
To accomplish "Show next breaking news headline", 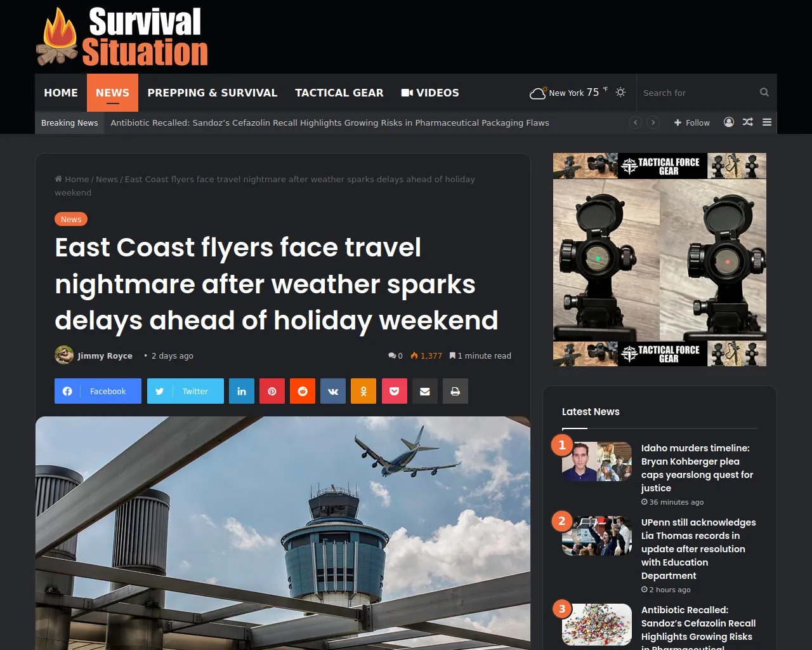I will coord(653,123).
